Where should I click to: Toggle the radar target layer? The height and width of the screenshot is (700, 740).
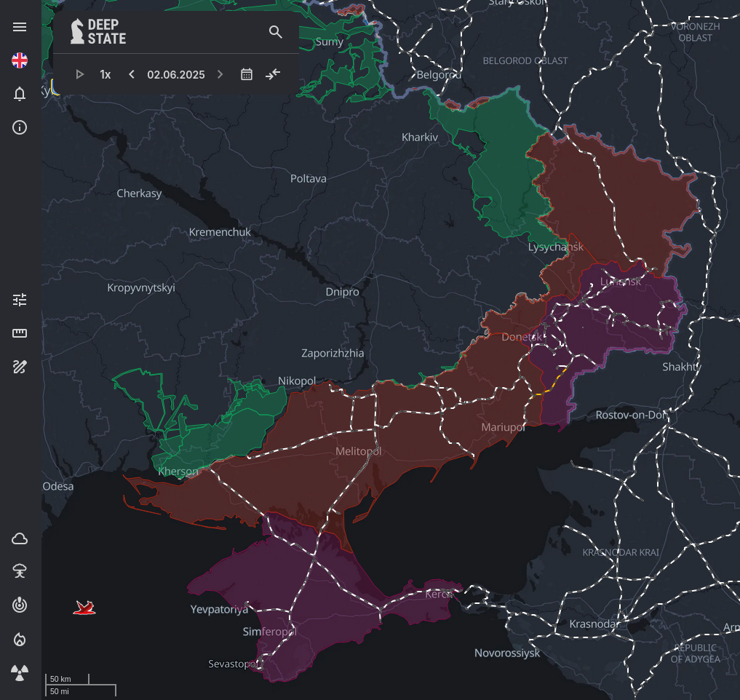pyautogui.click(x=20, y=605)
